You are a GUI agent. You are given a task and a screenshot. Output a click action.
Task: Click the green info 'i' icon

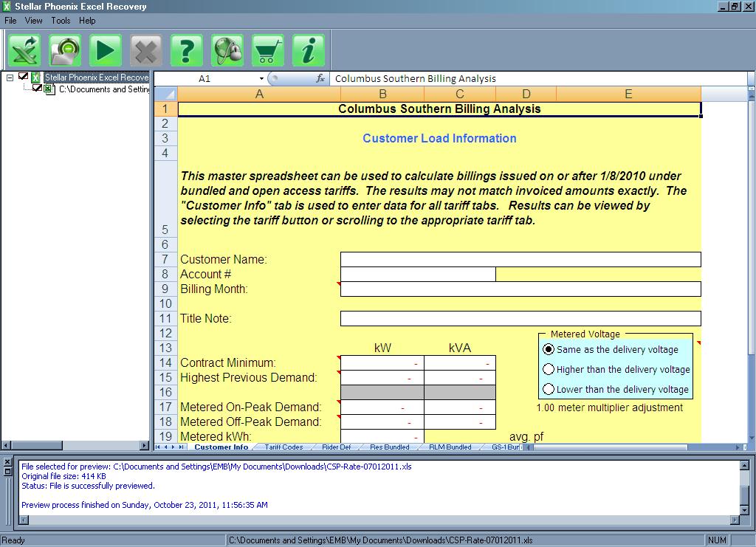(308, 50)
